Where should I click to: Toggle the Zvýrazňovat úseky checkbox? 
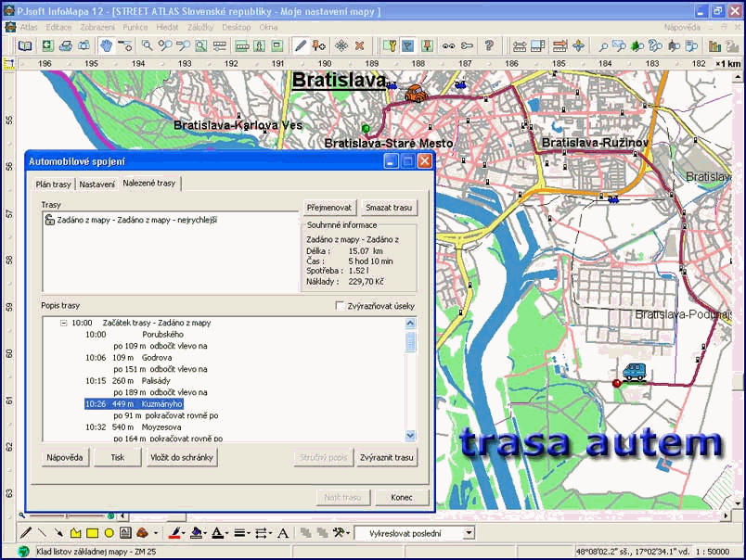pyautogui.click(x=340, y=306)
